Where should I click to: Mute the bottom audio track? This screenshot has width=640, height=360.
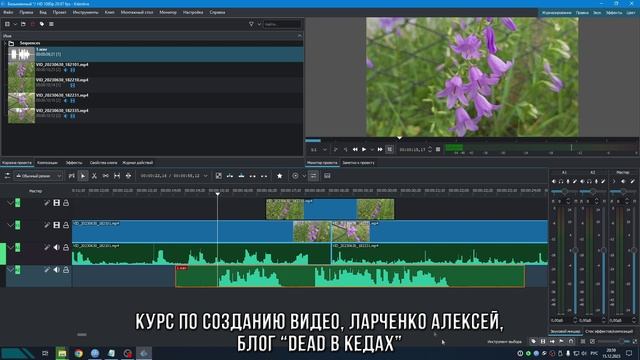click(56, 270)
